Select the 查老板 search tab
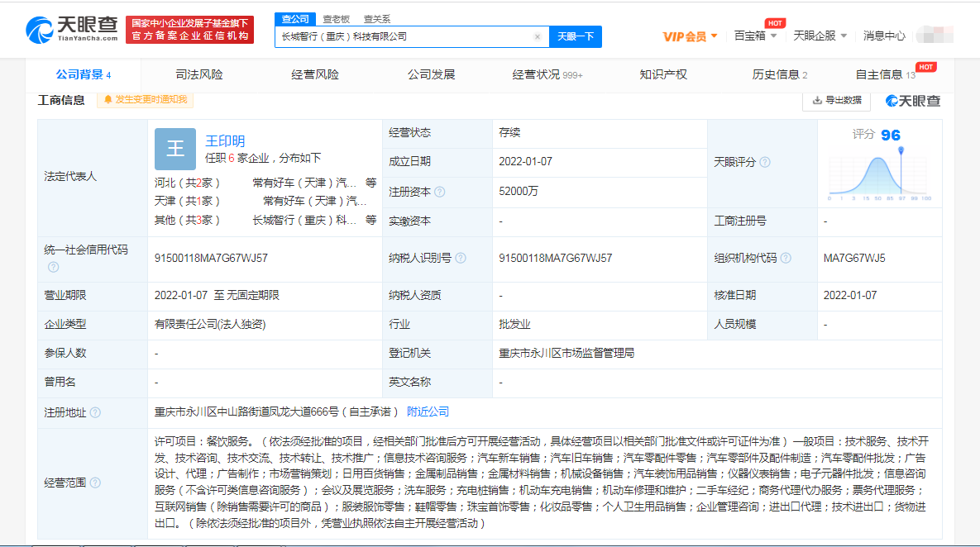The width and height of the screenshot is (980, 547). pos(337,19)
